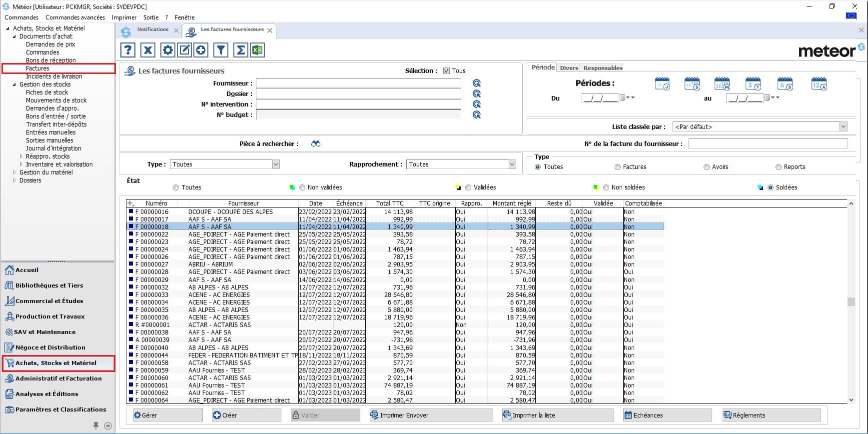The height and width of the screenshot is (434, 868).
Task: Select the 'Toutes' État radio button
Action: tap(176, 187)
